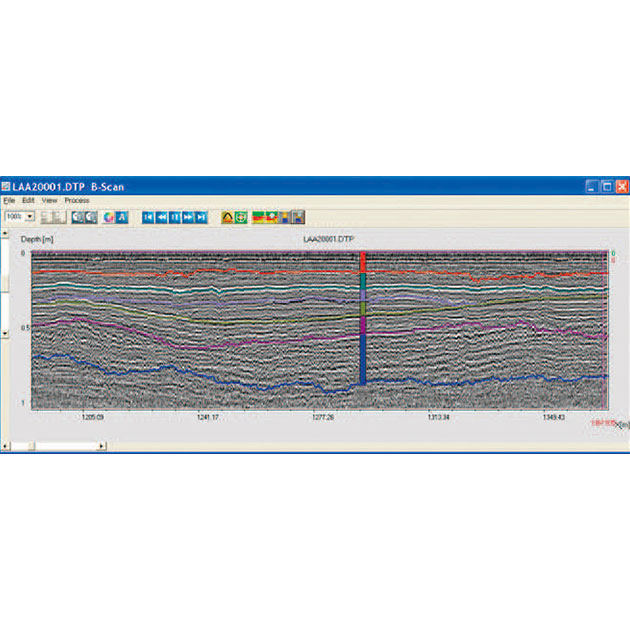Click the green target icon in toolbar
This screenshot has width=630, height=630.
[241, 217]
